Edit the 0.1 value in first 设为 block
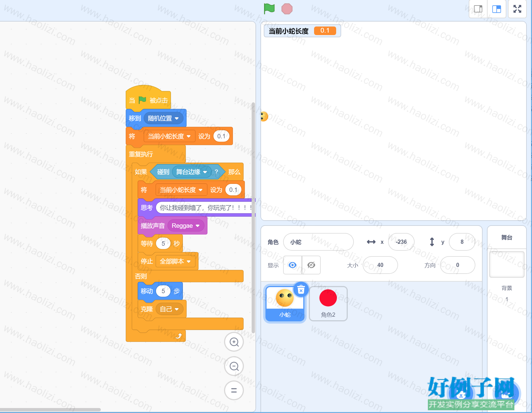532x413 pixels. point(221,136)
